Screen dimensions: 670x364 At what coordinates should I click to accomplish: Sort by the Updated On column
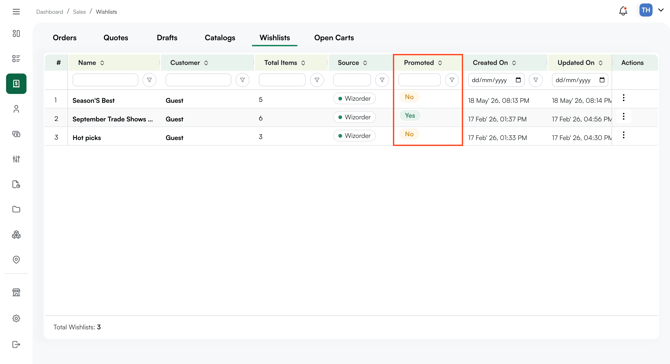[600, 63]
